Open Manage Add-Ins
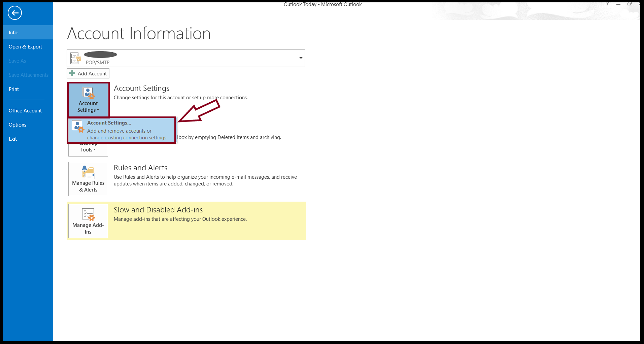This screenshot has width=644, height=344. 88,221
